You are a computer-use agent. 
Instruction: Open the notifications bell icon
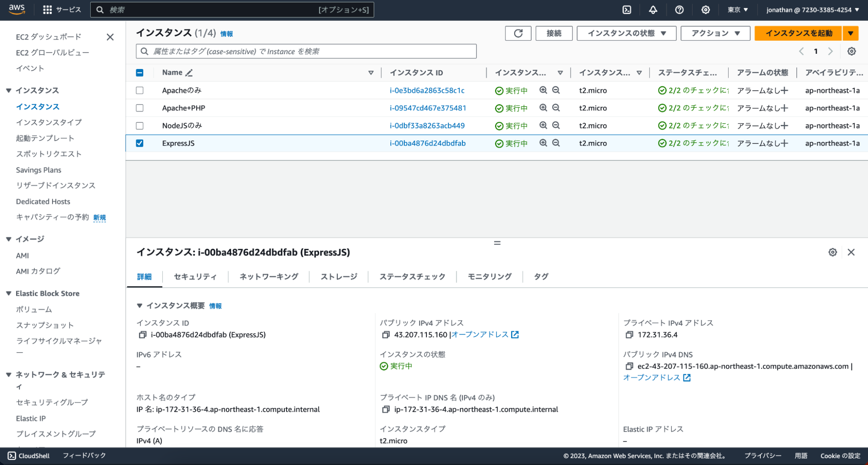pyautogui.click(x=653, y=10)
